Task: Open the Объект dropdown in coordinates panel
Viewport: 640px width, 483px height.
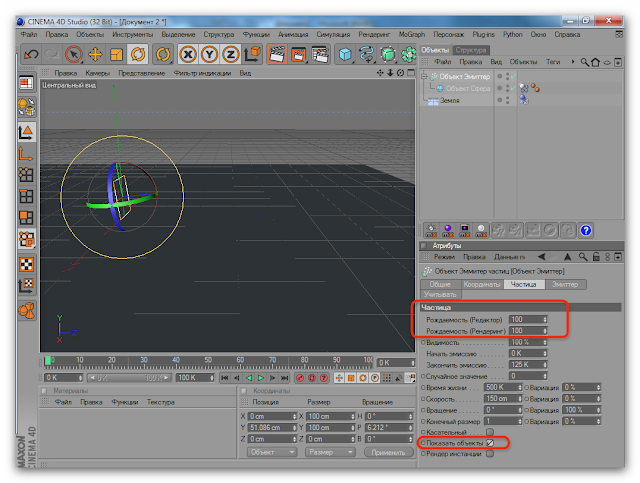Action: (271, 452)
